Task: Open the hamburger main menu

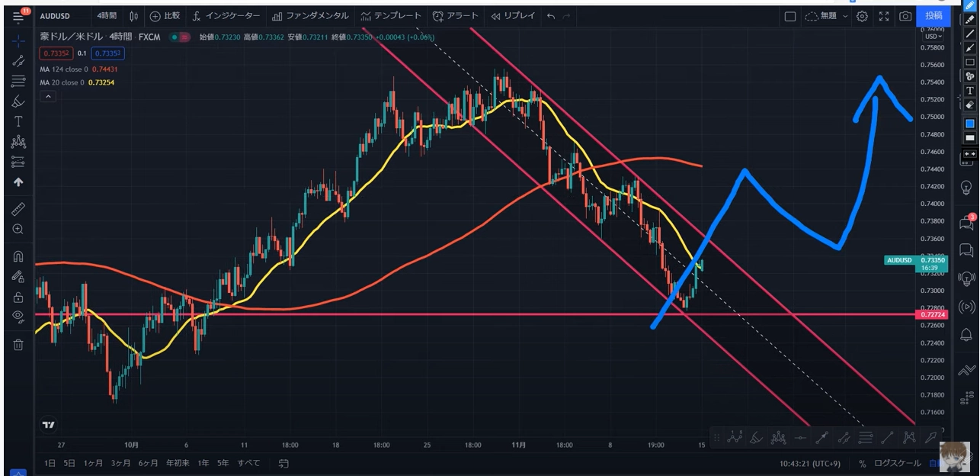Action: pos(18,15)
